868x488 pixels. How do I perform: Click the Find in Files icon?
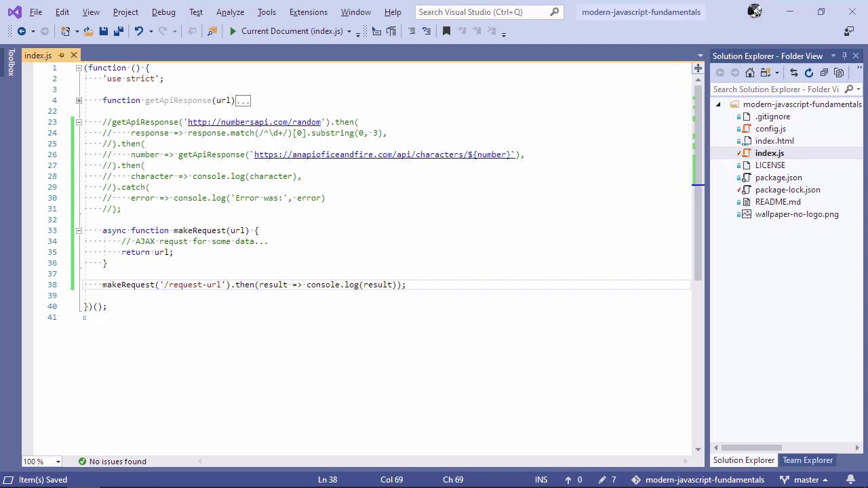(x=212, y=31)
